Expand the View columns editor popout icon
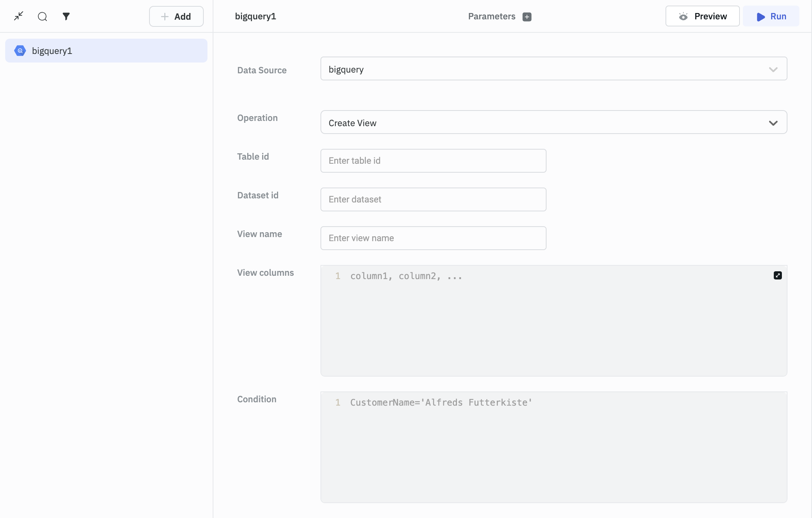 click(777, 275)
